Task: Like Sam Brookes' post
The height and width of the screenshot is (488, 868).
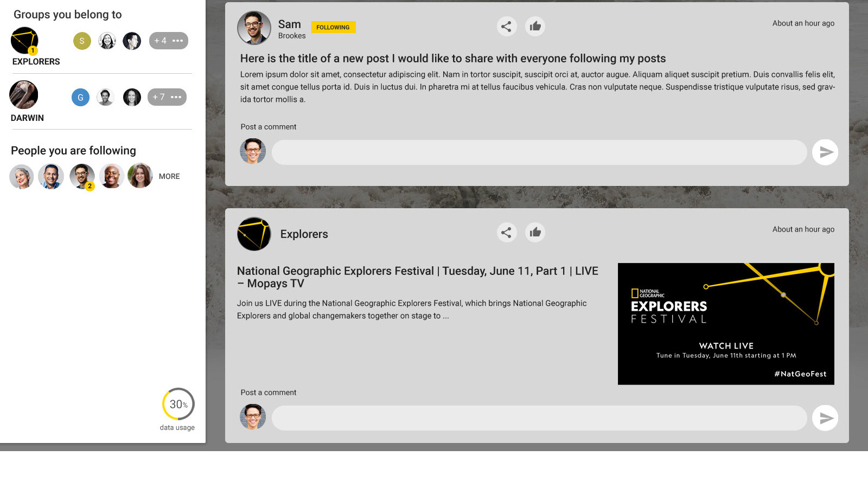Action: pos(535,26)
